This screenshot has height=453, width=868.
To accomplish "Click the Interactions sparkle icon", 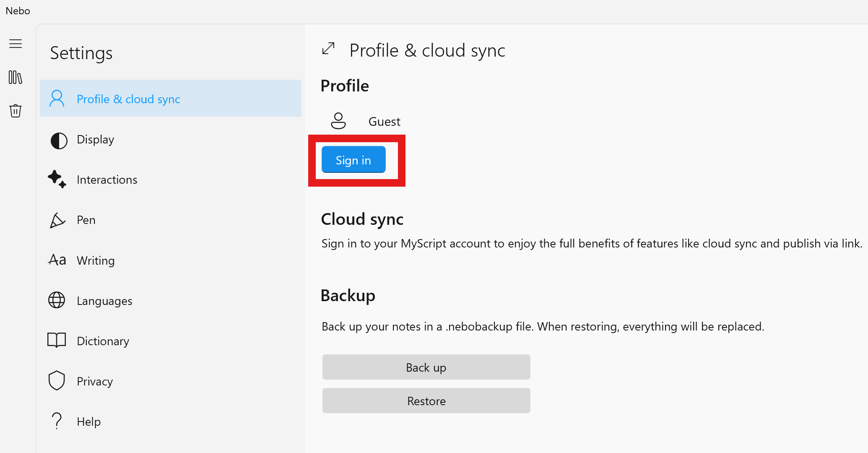I will pos(57,180).
